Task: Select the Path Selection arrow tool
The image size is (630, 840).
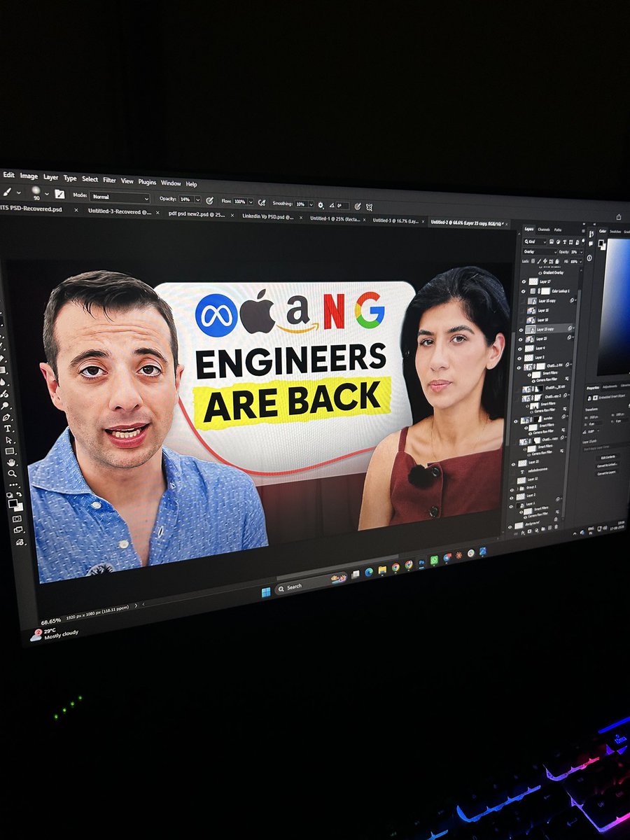Action: 8,440
